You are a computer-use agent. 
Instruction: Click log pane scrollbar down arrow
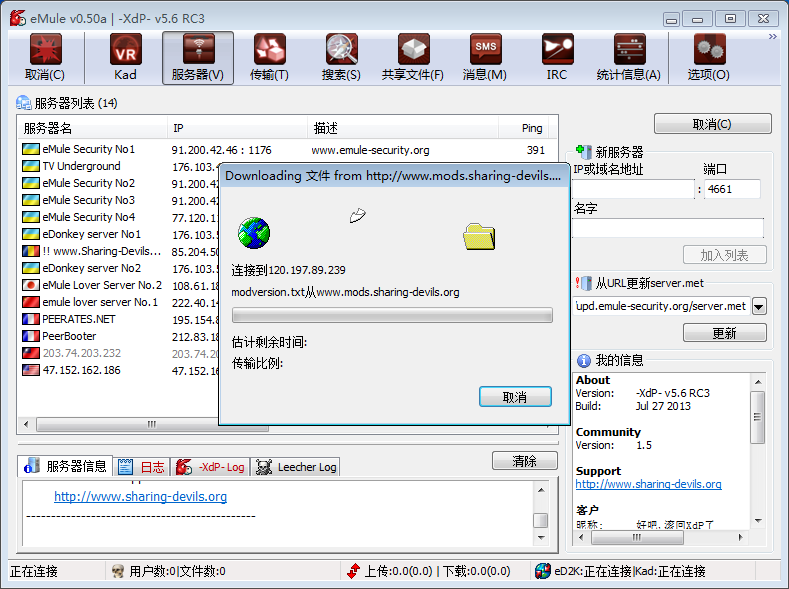[541, 538]
